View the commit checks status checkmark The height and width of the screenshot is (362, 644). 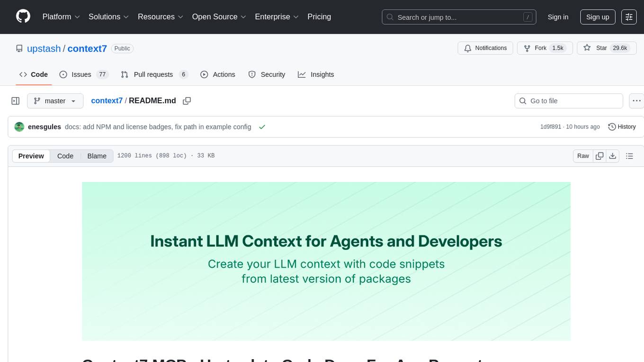[x=262, y=127]
